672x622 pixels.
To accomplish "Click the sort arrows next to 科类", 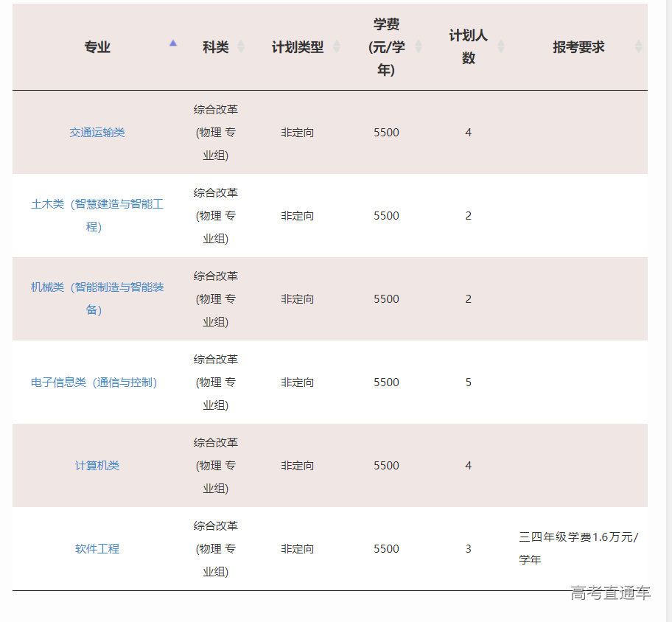I will click(241, 47).
